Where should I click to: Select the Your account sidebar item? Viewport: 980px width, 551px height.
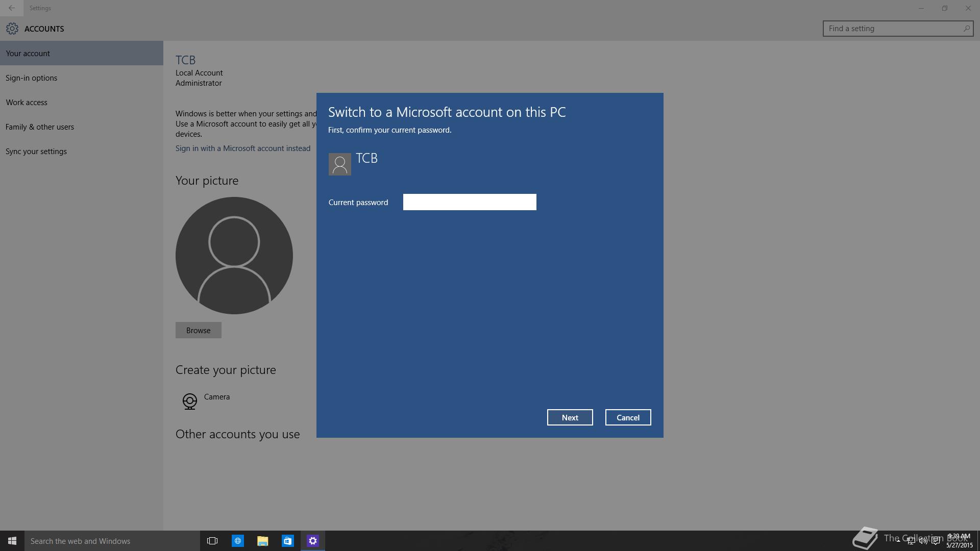(x=82, y=53)
